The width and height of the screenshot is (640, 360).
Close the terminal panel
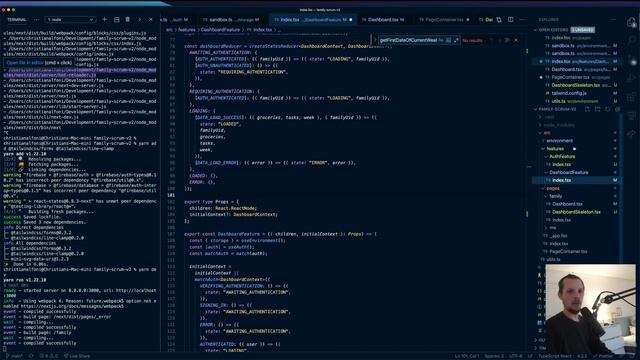[x=151, y=19]
